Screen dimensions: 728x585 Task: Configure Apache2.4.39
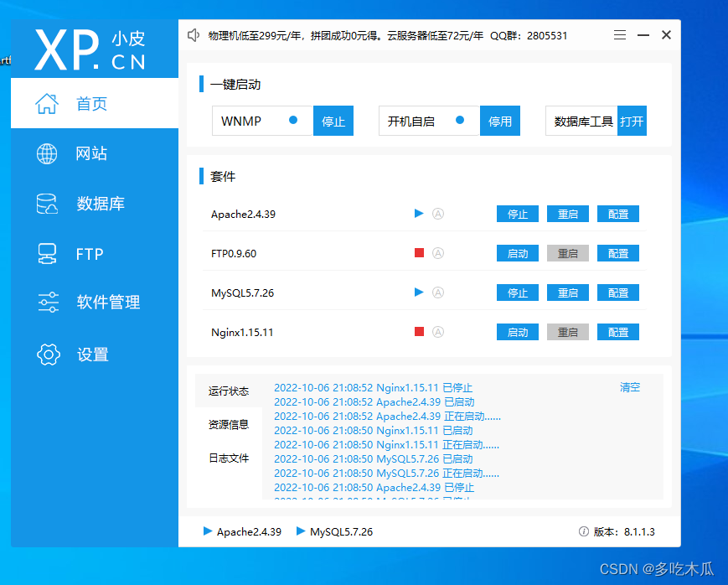[618, 214]
